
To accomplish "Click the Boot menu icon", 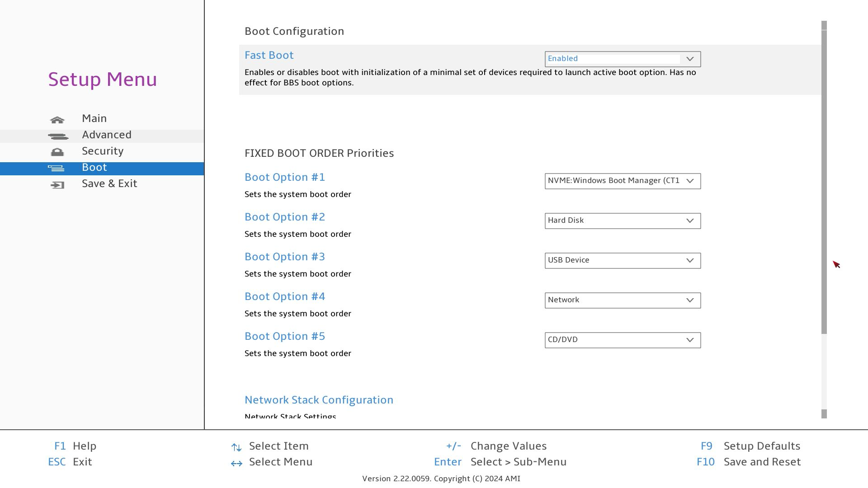I will click(57, 169).
